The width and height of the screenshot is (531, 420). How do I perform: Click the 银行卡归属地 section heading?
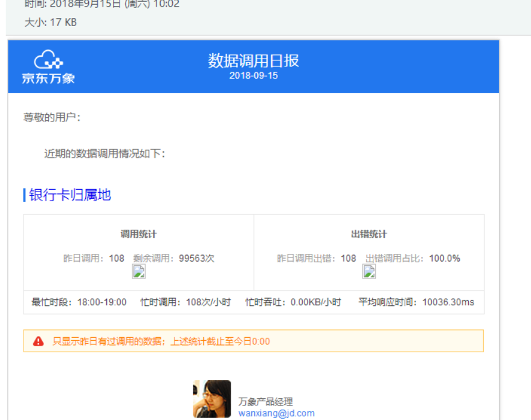point(70,195)
